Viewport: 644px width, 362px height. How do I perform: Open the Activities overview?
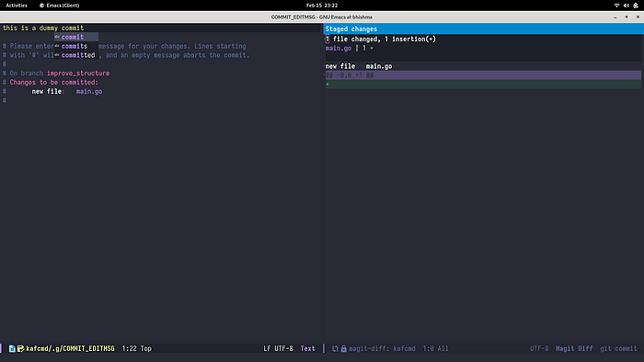(x=17, y=6)
